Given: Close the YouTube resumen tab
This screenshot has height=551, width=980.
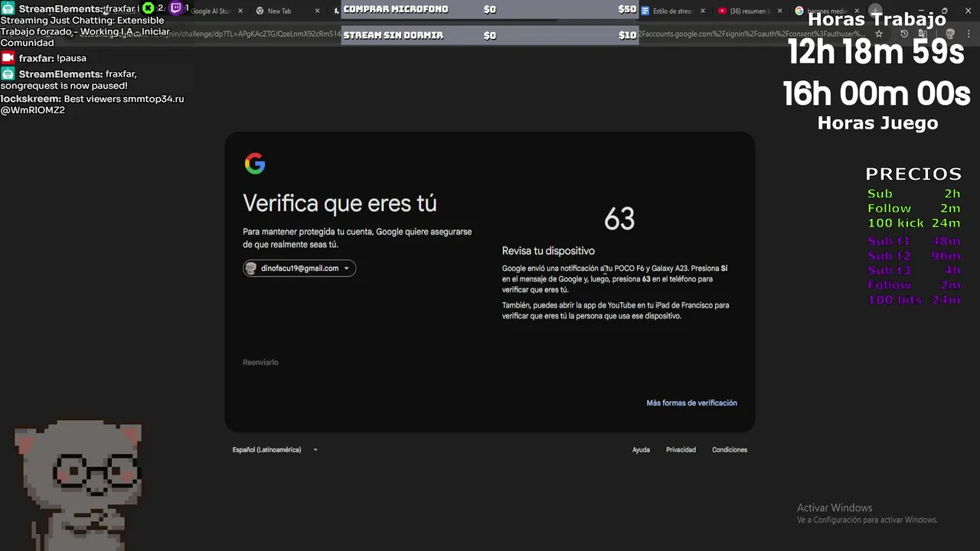Looking at the screenshot, I should [780, 11].
